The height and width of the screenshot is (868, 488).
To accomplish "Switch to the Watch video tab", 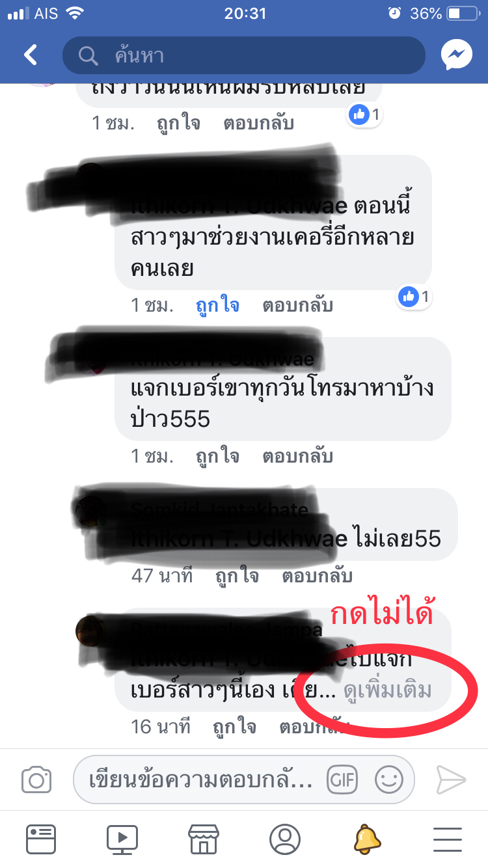I will pyautogui.click(x=122, y=839).
